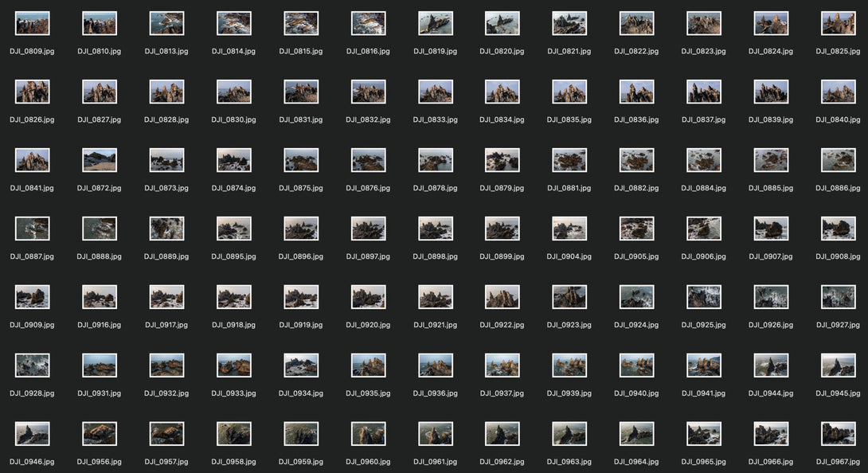Choose the DJI_0909.jpg thumbnail

[32, 297]
